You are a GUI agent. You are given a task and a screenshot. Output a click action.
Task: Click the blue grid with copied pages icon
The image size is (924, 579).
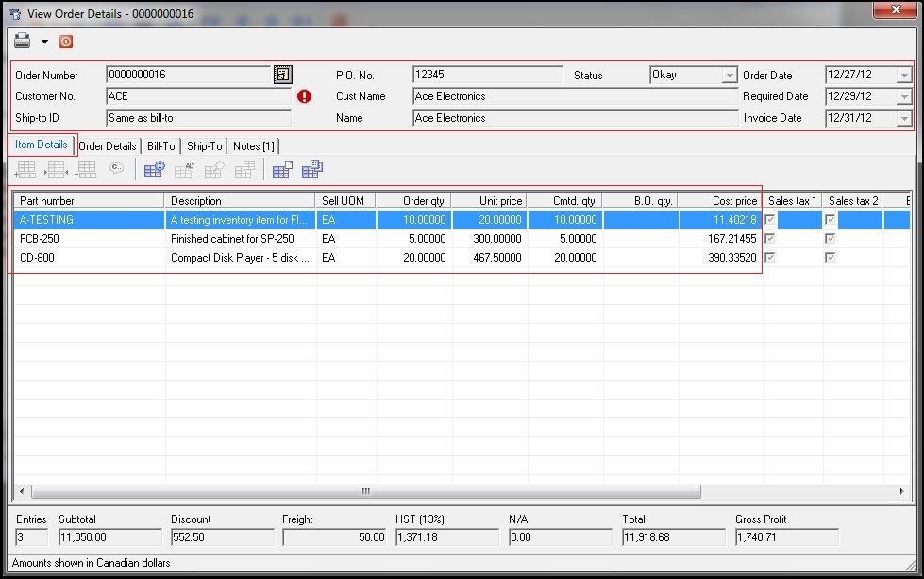tap(312, 169)
